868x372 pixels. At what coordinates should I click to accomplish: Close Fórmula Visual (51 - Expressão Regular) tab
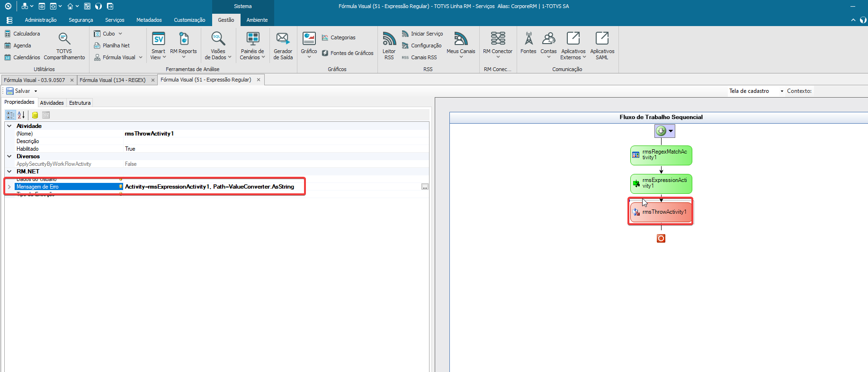click(259, 80)
